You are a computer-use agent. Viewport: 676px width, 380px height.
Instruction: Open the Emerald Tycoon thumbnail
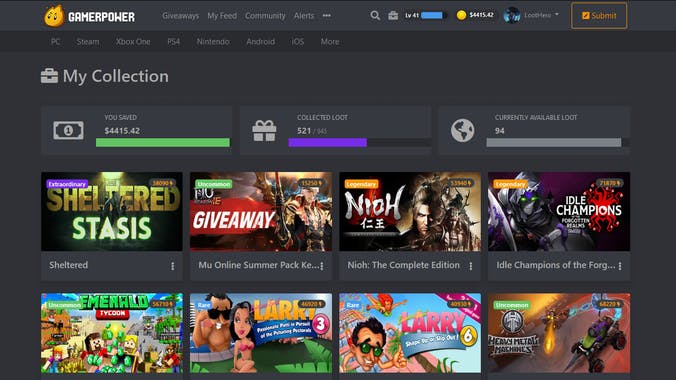pyautogui.click(x=112, y=333)
